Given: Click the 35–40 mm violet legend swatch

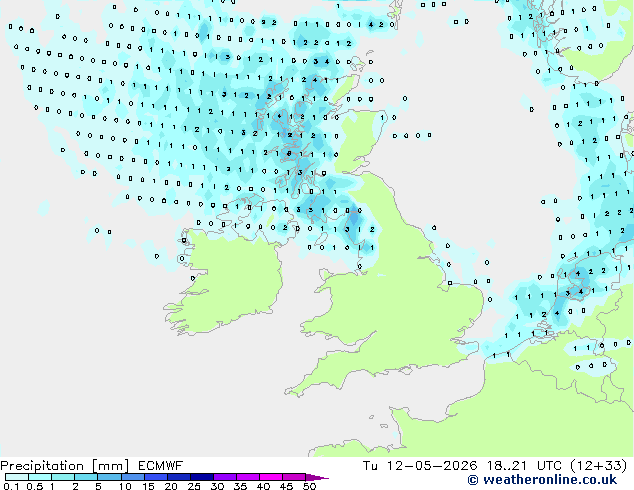Looking at the screenshot, I should (247, 477).
